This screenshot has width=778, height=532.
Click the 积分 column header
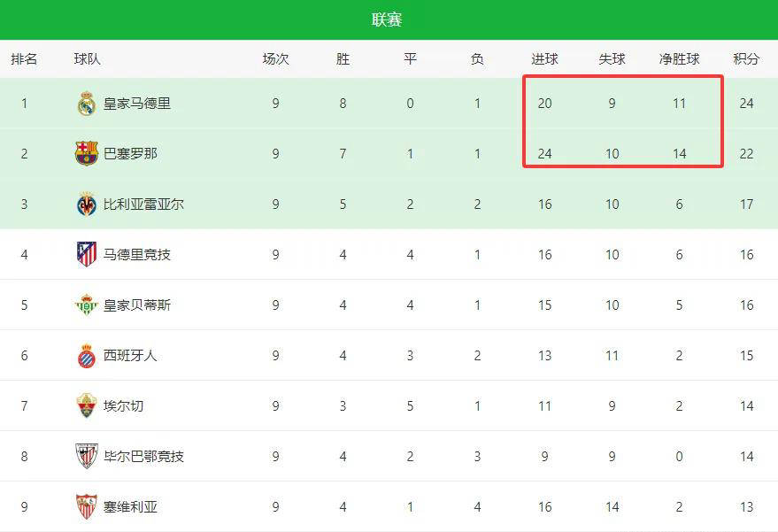[746, 59]
